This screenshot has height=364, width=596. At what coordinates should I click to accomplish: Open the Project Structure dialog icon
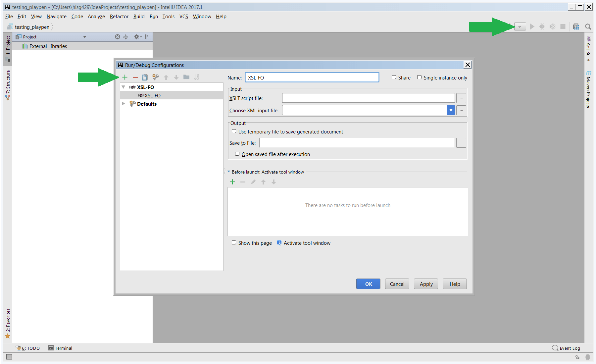576,26
